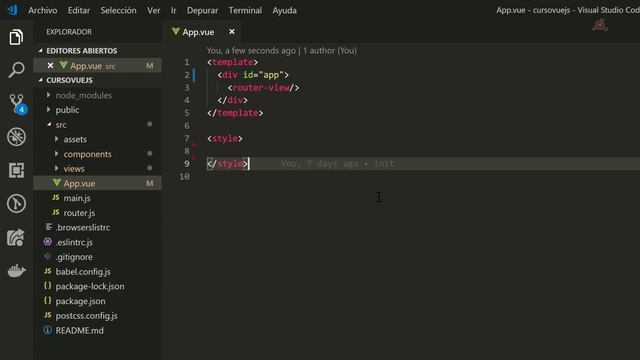This screenshot has width=640, height=360.
Task: Click the braces icon beside package-lock.json
Action: tap(48, 286)
